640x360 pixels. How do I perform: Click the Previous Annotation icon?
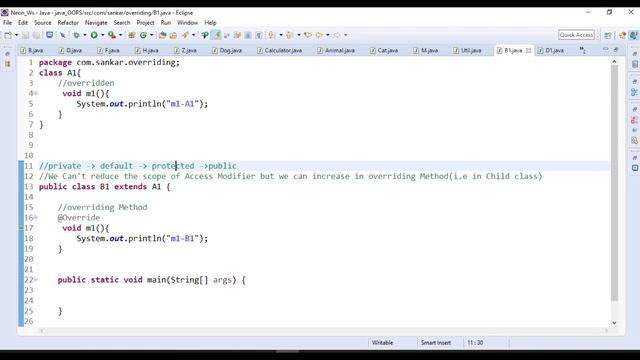[289, 35]
